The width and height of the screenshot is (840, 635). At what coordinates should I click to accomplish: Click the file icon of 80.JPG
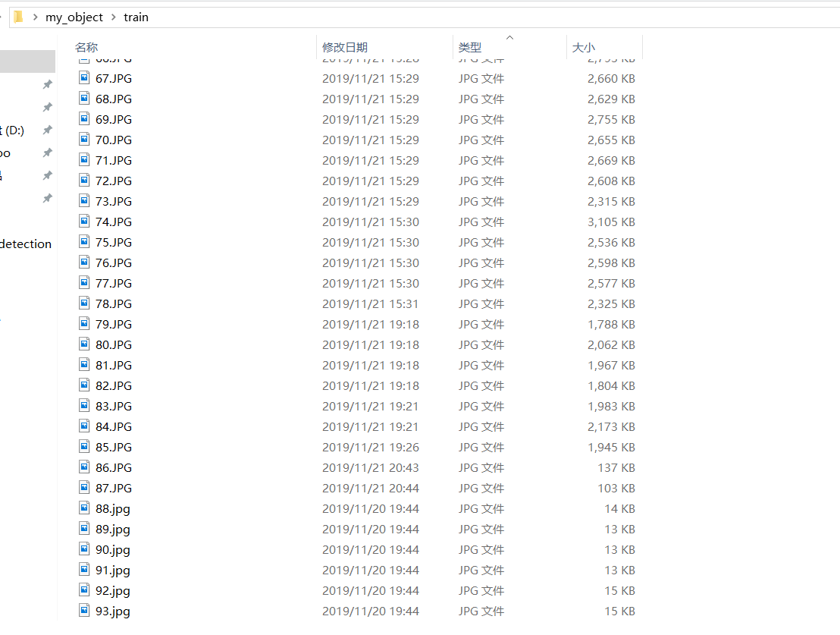(x=84, y=344)
